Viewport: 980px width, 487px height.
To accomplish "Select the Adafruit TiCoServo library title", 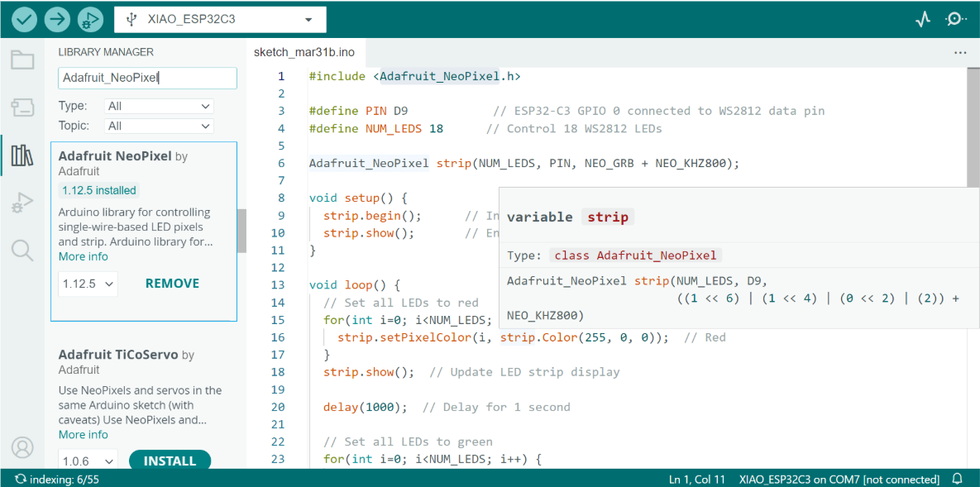I will point(119,355).
